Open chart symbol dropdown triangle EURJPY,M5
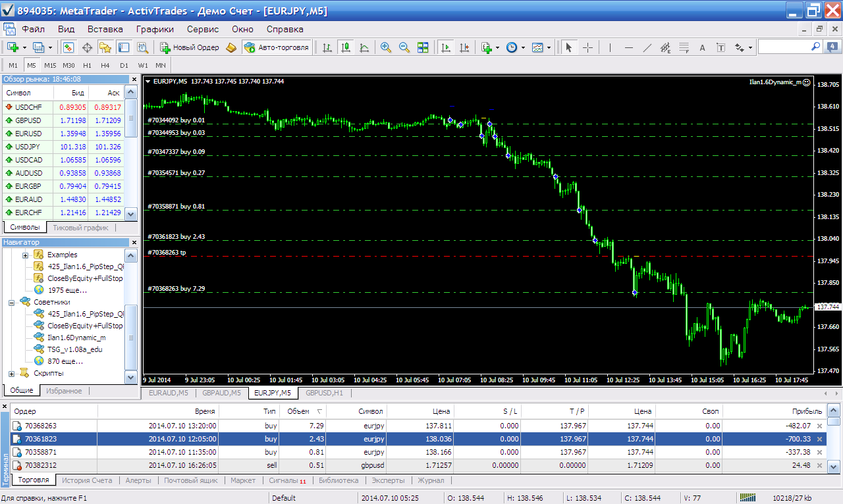The width and height of the screenshot is (843, 504). tap(148, 82)
